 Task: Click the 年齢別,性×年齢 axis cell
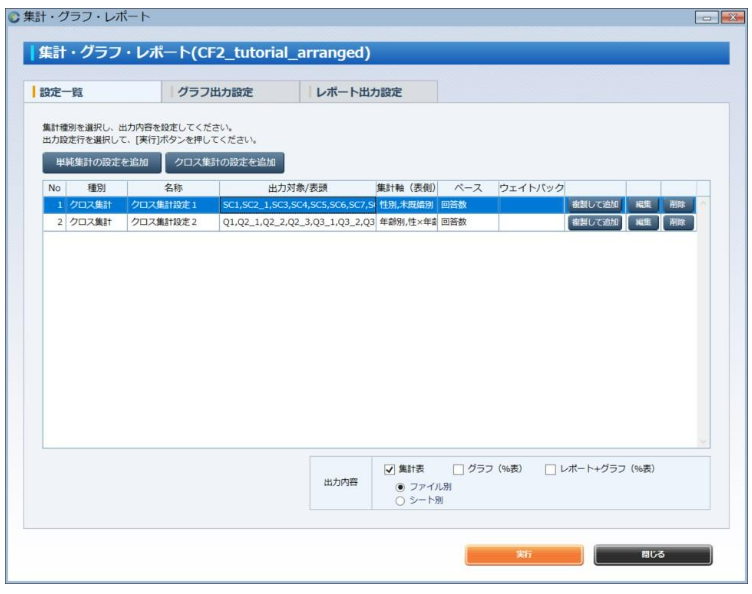point(407,222)
